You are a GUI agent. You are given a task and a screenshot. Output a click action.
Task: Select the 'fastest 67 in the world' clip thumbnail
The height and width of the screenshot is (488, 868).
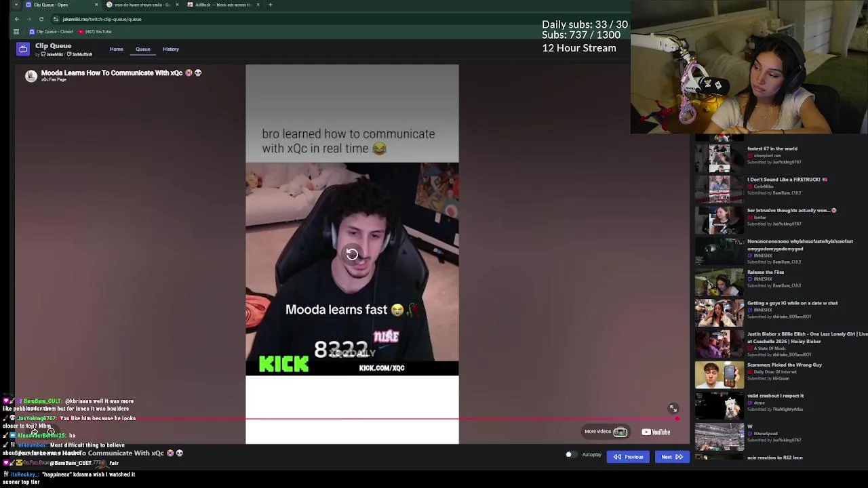719,158
